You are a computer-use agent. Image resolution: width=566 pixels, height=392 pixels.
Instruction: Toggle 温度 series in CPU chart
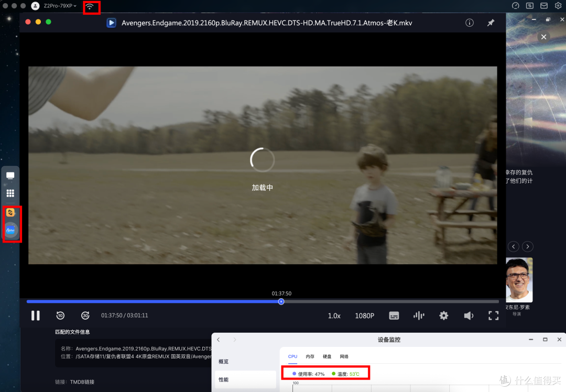345,374
